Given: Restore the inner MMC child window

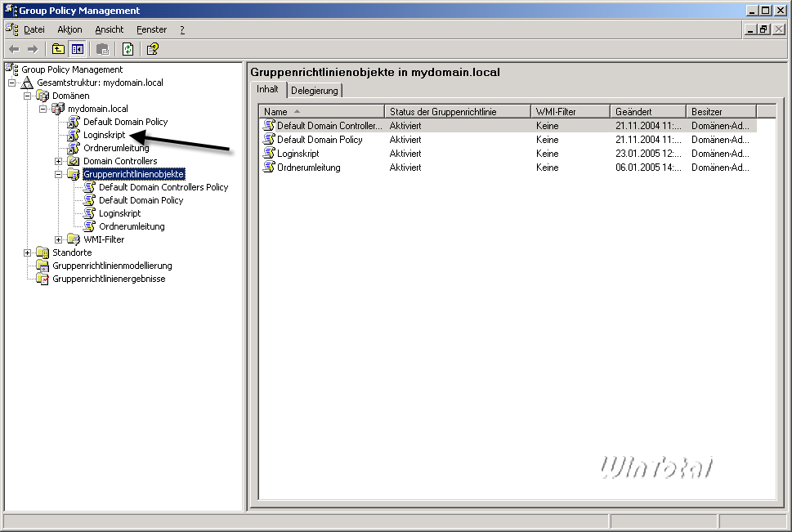Looking at the screenshot, I should [764, 29].
